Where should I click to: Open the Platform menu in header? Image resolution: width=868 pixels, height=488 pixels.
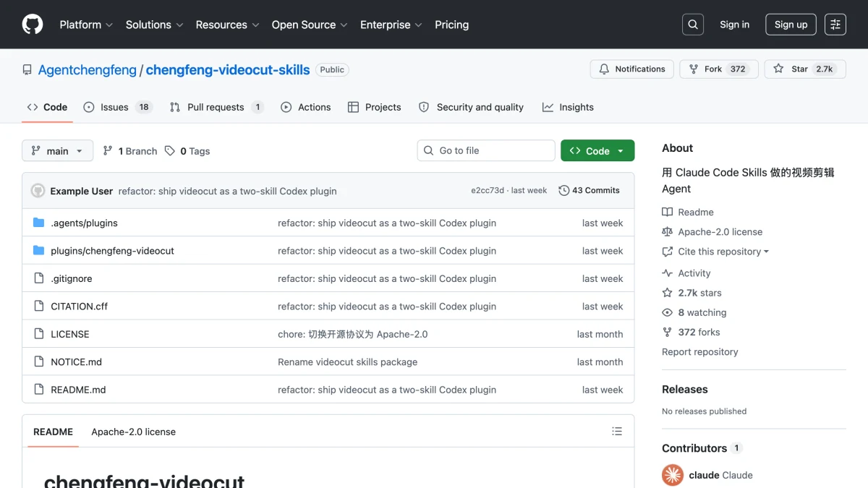[86, 25]
